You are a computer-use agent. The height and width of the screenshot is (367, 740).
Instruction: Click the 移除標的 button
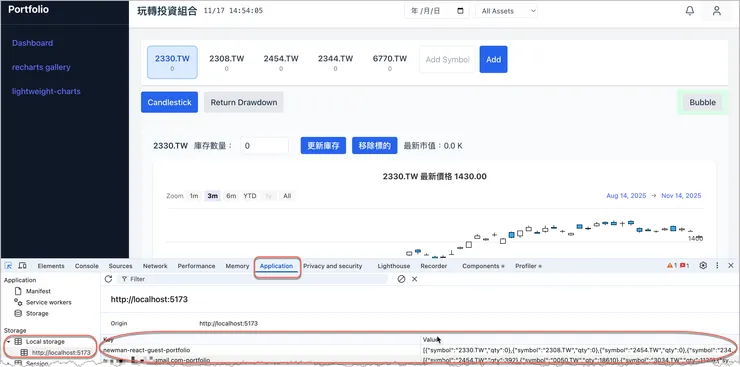375,146
